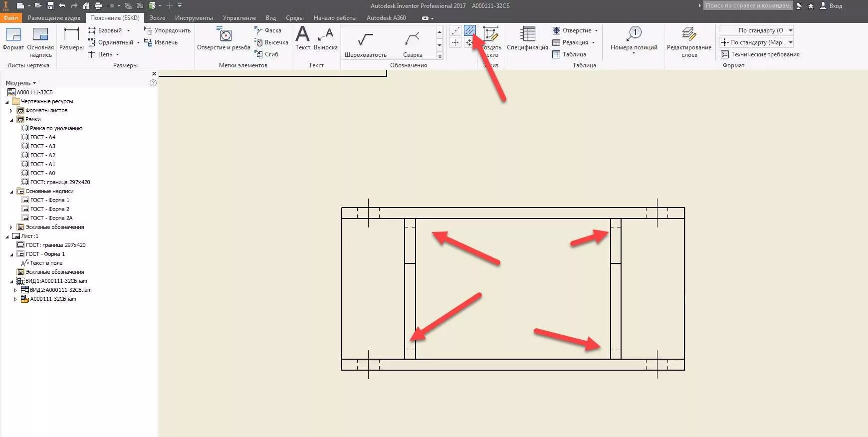Screen dimensions: 868x437
Task: Open the Autodesk A360 tab
Action: (x=386, y=18)
